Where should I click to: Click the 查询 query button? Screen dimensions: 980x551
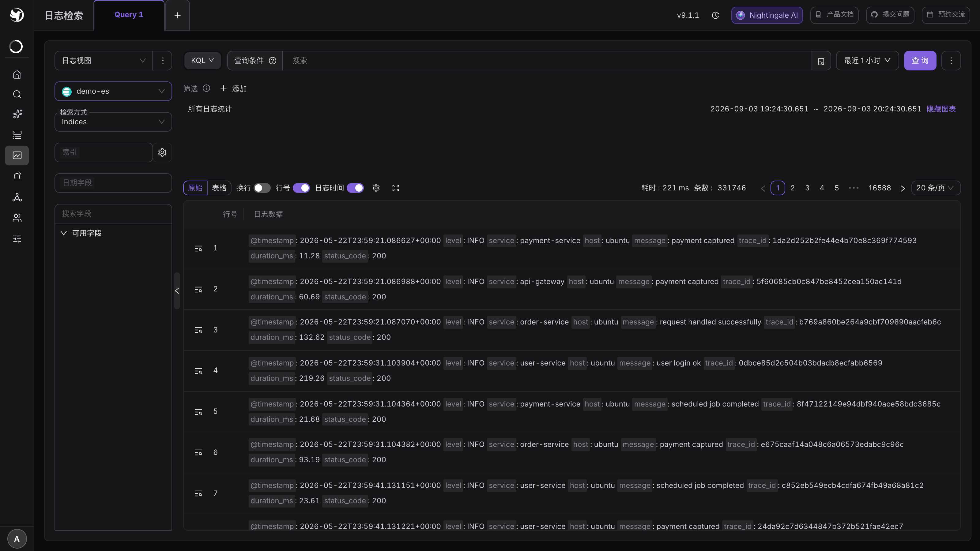tap(920, 61)
